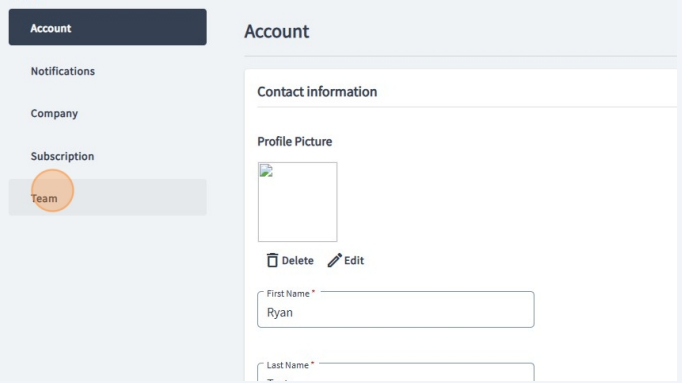Open the Team section
This screenshot has height=383, width=682.
107,197
